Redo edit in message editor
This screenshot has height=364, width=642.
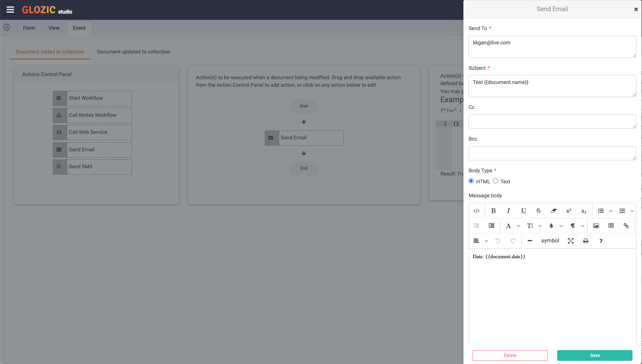point(513,241)
